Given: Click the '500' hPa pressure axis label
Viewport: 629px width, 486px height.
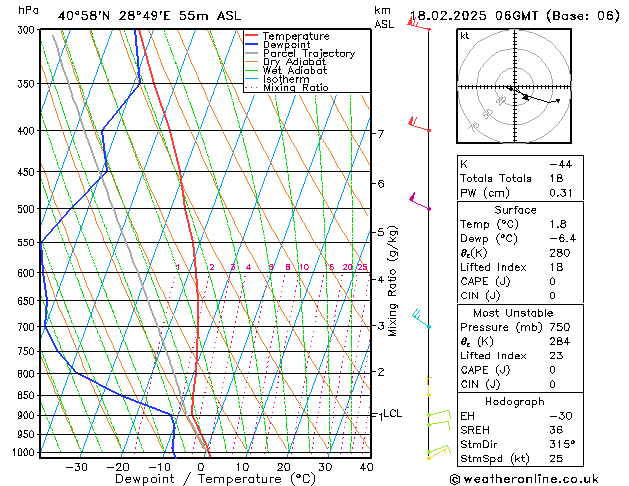Looking at the screenshot, I should pyautogui.click(x=26, y=209).
